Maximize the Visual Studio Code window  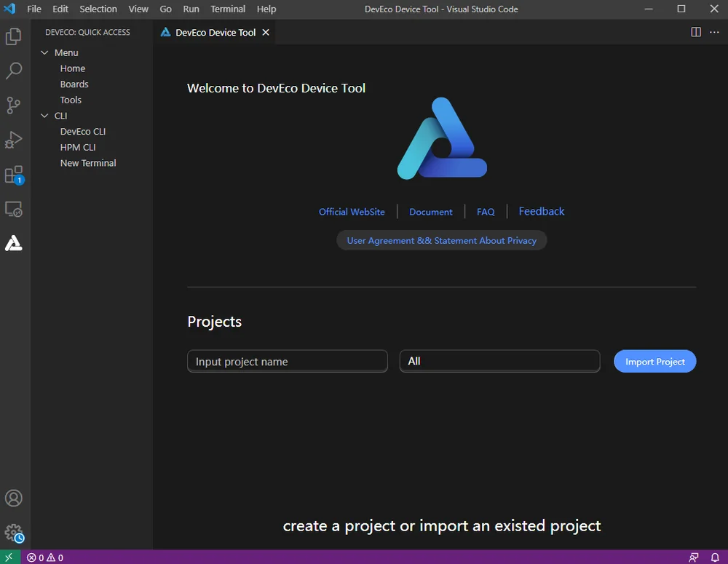coord(681,9)
